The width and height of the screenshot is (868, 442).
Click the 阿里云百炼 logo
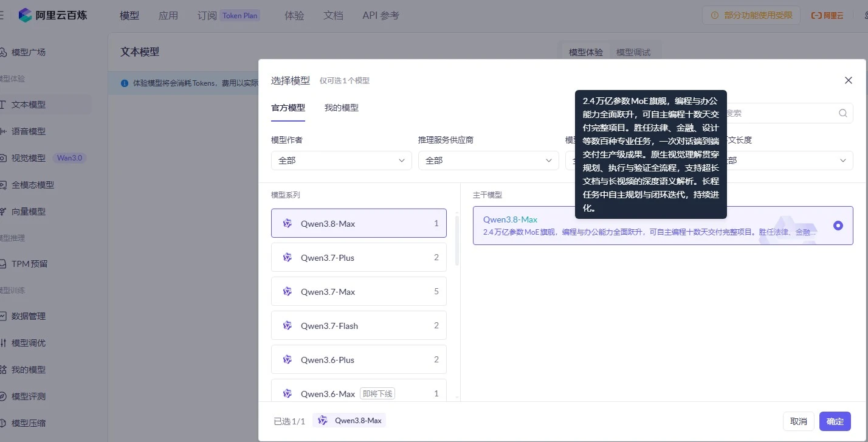click(x=53, y=15)
